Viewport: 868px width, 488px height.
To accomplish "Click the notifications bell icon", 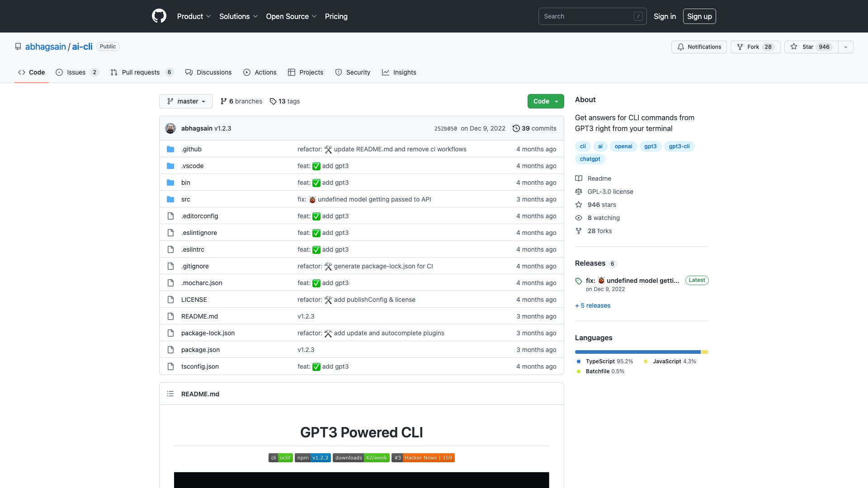I will 681,47.
